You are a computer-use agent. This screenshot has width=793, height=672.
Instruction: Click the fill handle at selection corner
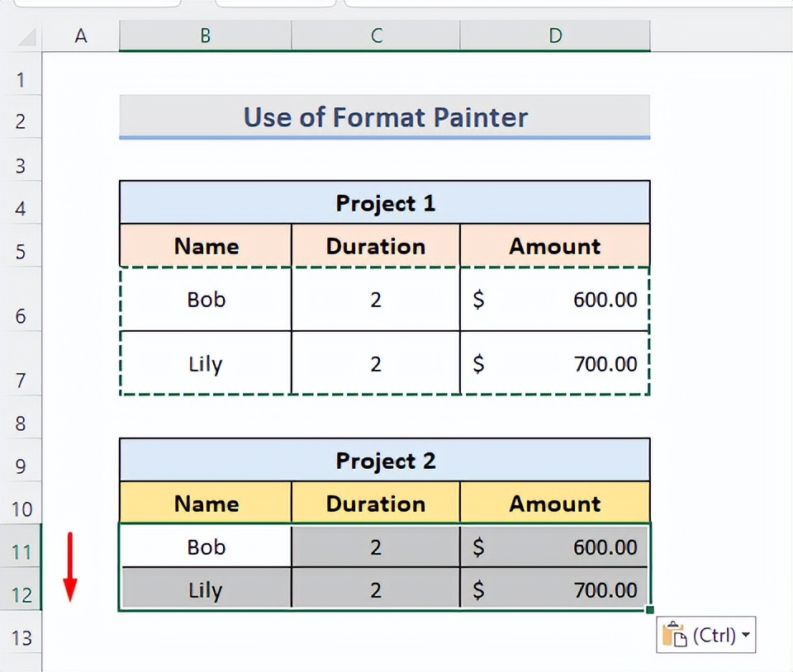pos(650,610)
